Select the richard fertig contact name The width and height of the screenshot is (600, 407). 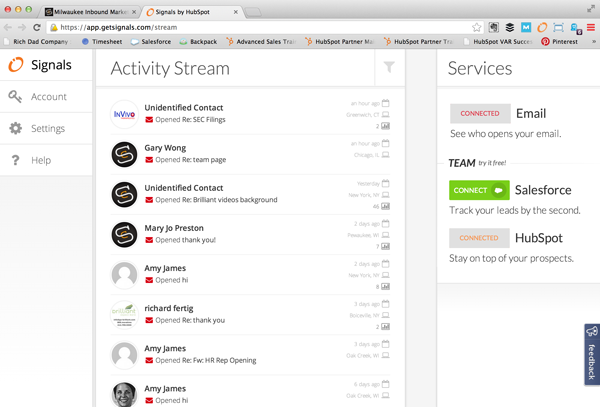tap(169, 308)
